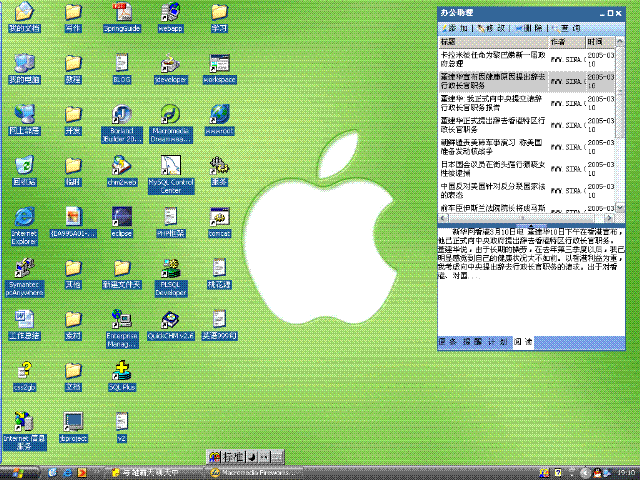This screenshot has height=480, width=640.
Task: Switch to the 计划 bottom tab
Action: (498, 342)
